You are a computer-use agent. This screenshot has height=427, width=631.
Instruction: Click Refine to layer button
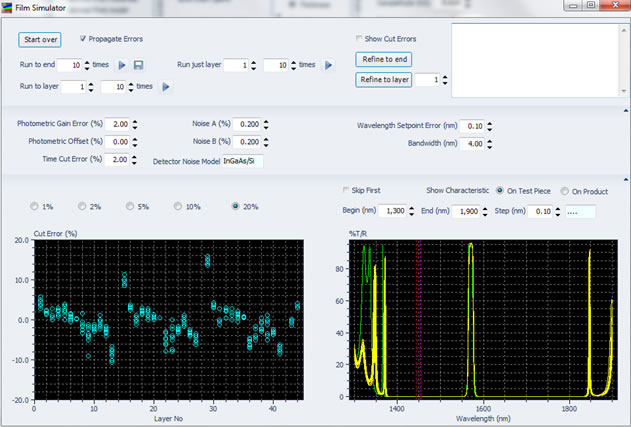(x=384, y=80)
